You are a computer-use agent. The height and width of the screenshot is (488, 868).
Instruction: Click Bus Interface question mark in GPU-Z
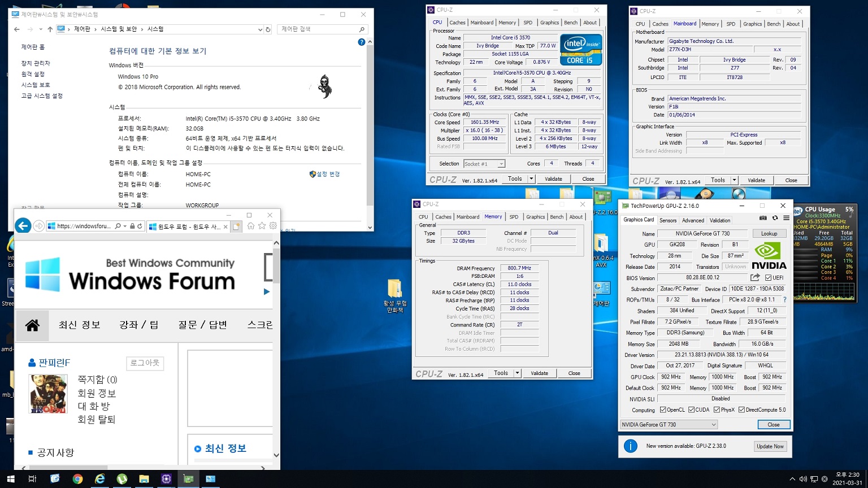coord(785,300)
